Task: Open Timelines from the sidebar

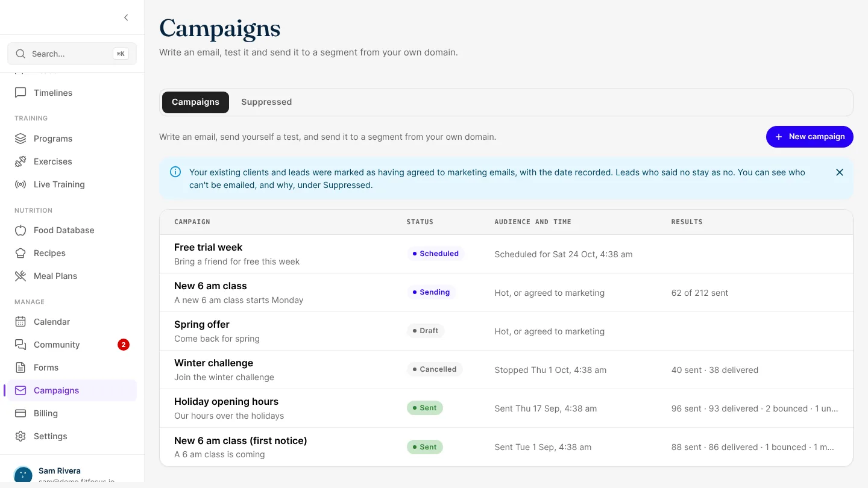Action: (72, 93)
